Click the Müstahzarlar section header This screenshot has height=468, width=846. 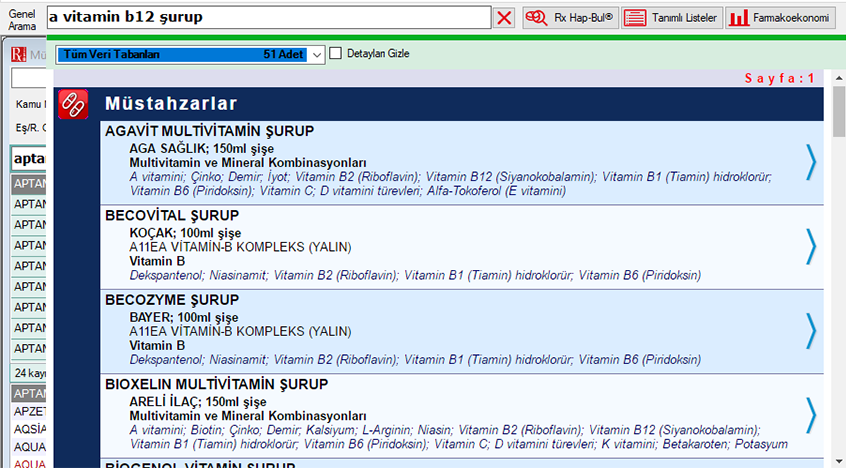pyautogui.click(x=170, y=103)
